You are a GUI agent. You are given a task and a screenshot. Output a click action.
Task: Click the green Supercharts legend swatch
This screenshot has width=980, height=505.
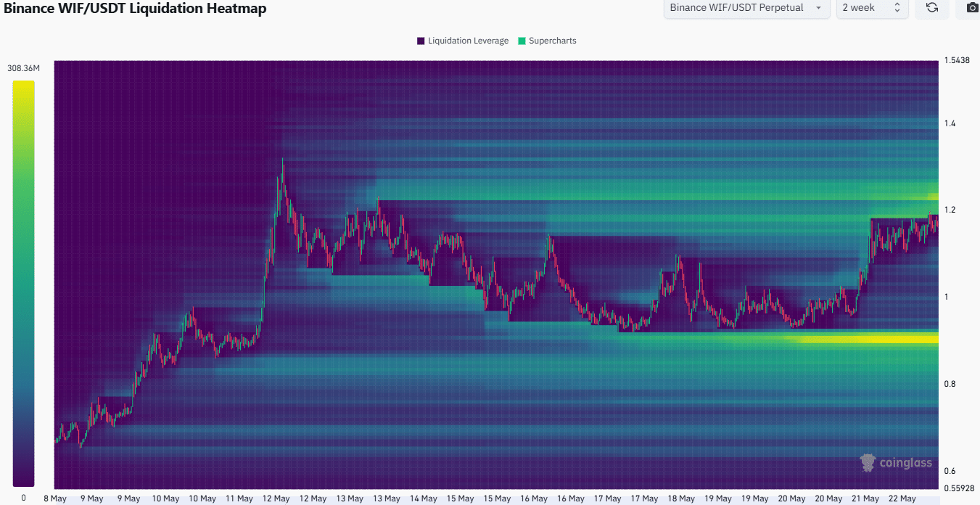[522, 41]
